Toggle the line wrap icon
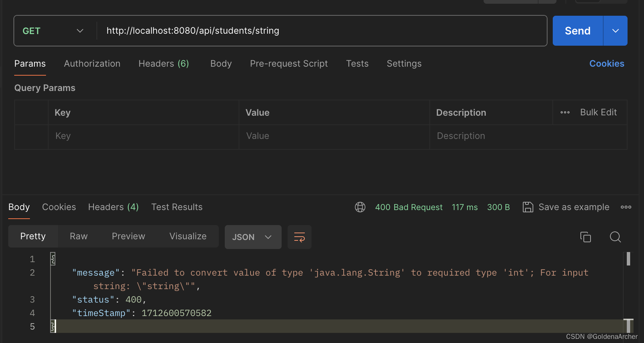644x343 pixels. point(300,237)
